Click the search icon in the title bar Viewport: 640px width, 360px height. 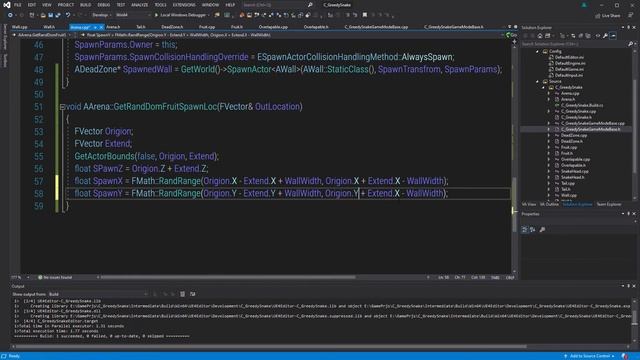[x=310, y=5]
